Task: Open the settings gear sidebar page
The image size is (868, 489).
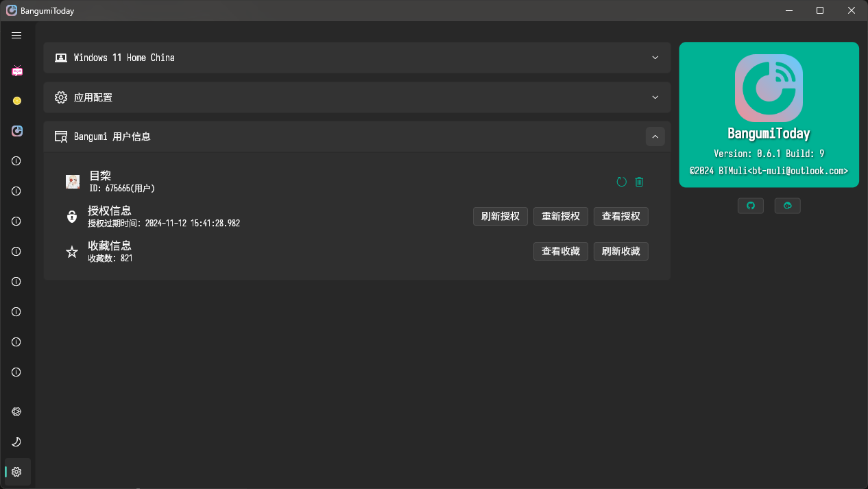Action: (x=17, y=472)
